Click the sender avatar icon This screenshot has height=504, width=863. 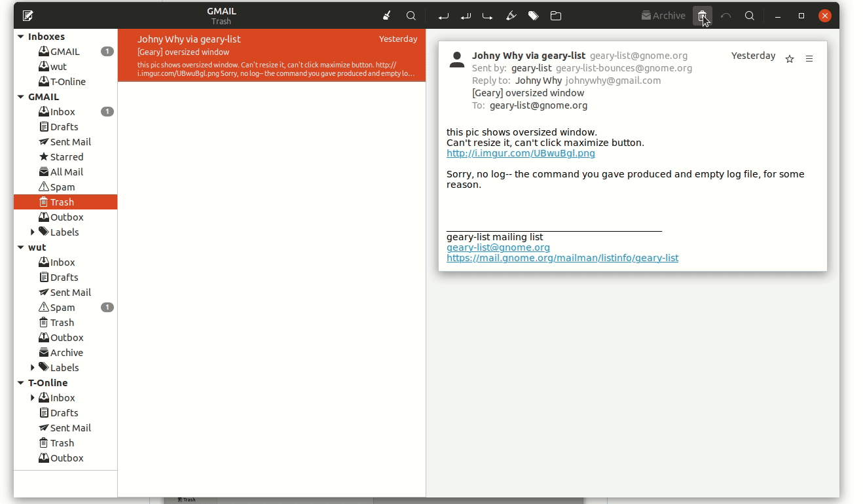pyautogui.click(x=457, y=60)
